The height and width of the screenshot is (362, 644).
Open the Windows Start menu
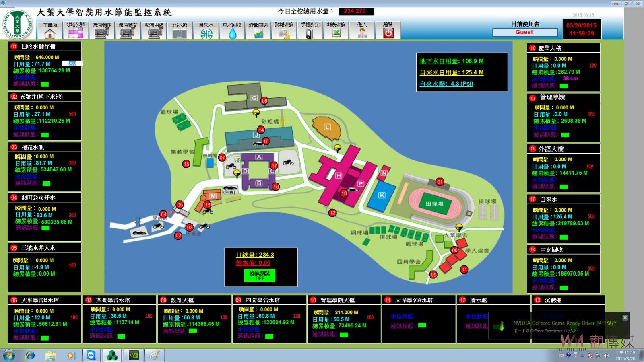9,355
